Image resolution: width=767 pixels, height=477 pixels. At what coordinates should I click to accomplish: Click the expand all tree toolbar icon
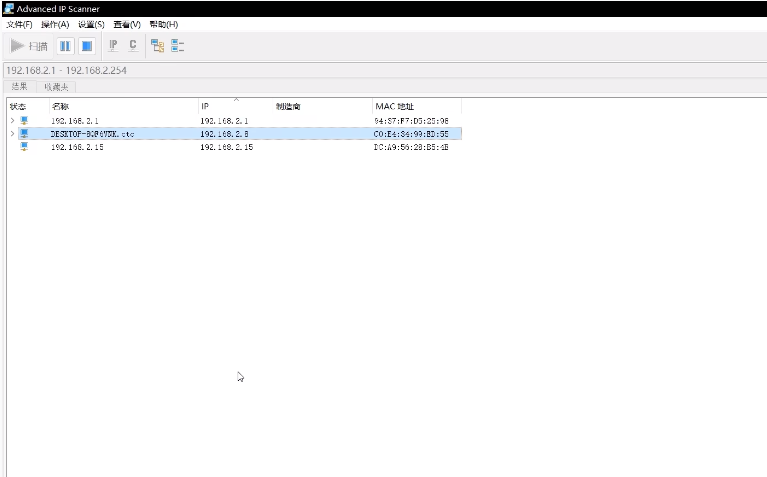[157, 46]
